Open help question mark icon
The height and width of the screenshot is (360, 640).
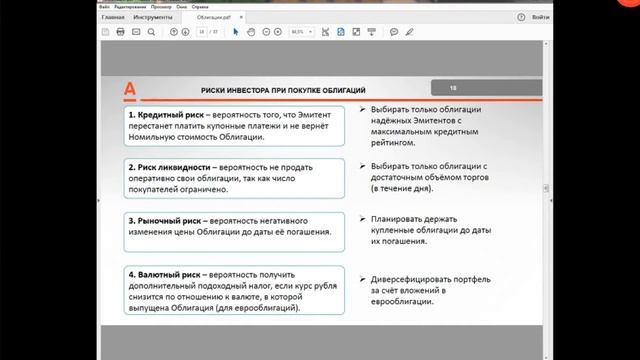pyautogui.click(x=521, y=17)
